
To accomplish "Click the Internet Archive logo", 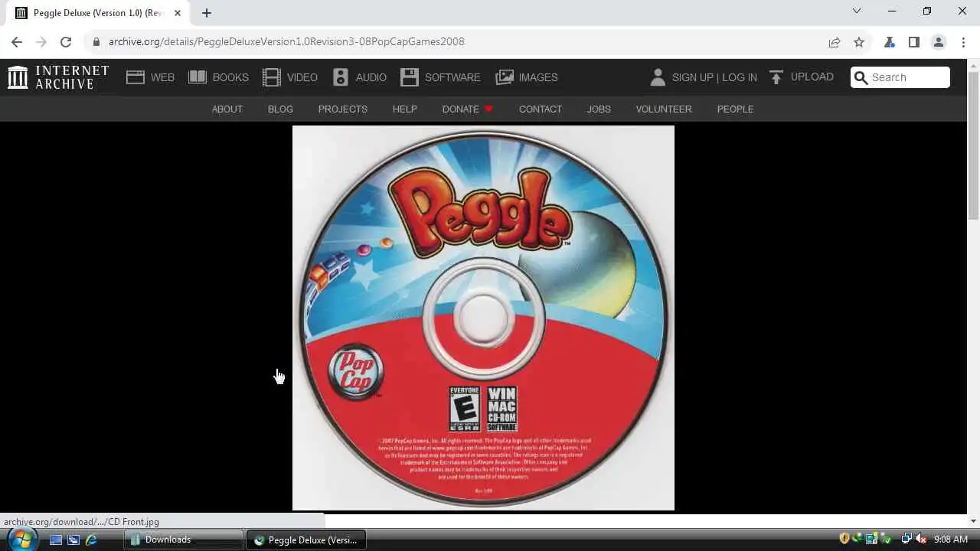I will (58, 77).
